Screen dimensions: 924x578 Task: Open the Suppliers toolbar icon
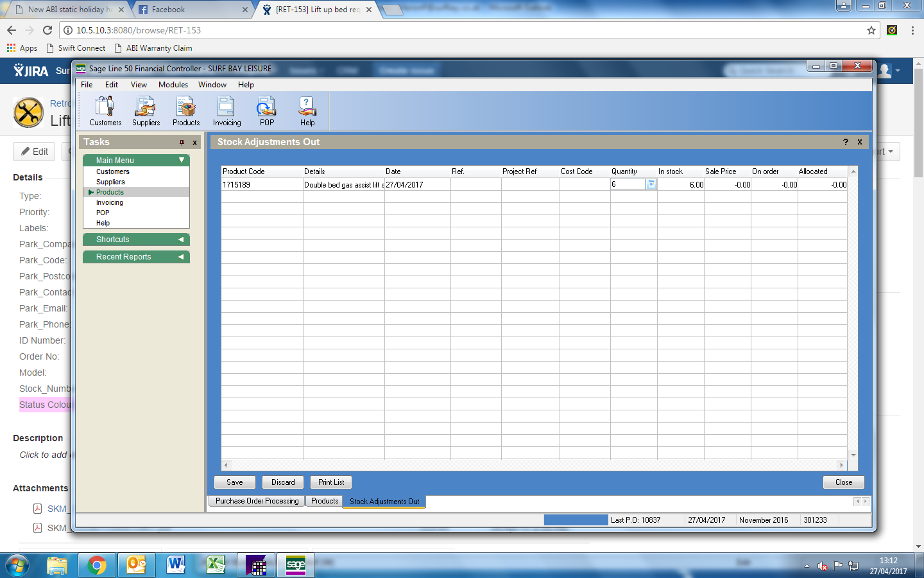point(146,110)
